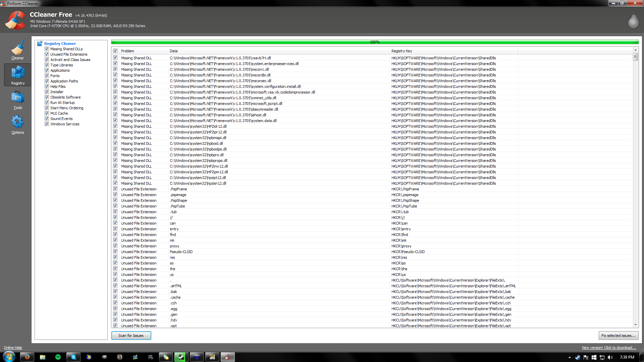
Task: Open the Cleaner section in sidebar
Action: (x=17, y=49)
